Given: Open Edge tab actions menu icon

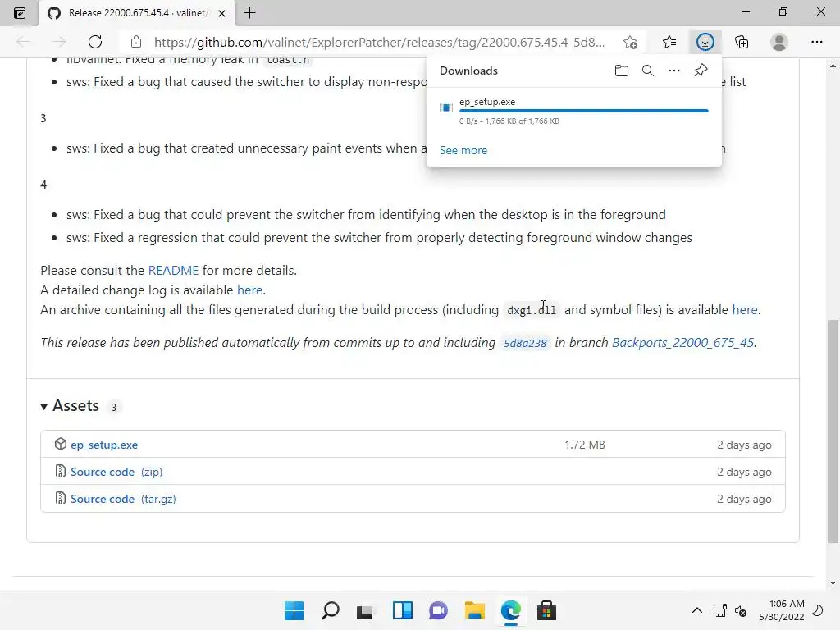Looking at the screenshot, I should tap(20, 13).
